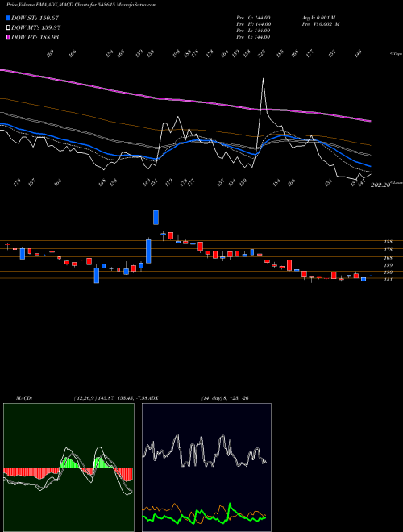Click the 'Pre H: 144.00' high value
The width and height of the screenshot is (403, 532).
tap(253, 24)
